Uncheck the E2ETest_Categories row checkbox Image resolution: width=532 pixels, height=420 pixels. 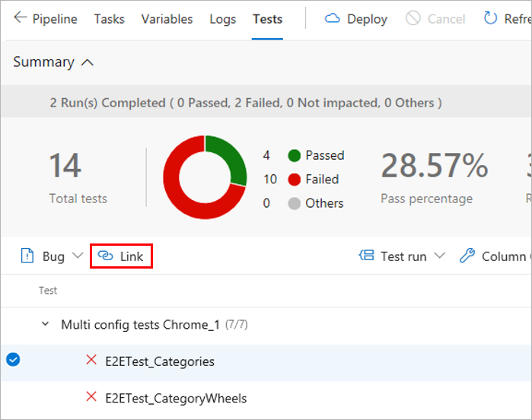[x=13, y=360]
